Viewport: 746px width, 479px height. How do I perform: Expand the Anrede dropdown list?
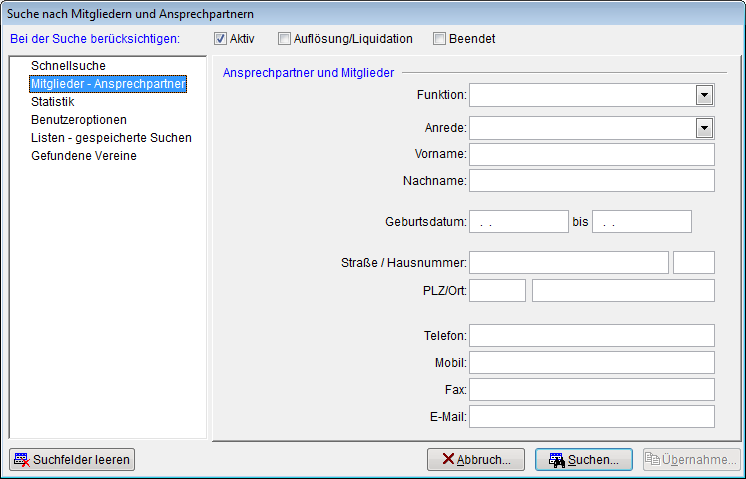[704, 128]
